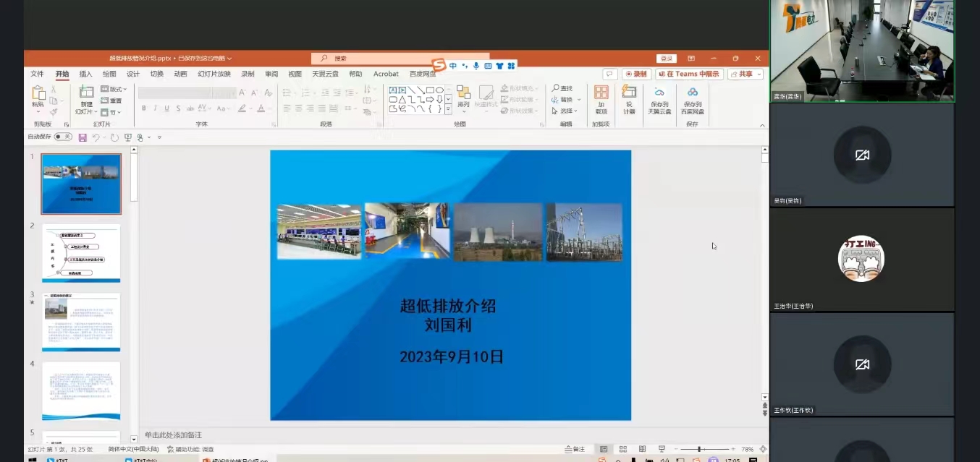
Task: Switch to Slide Sorter view in status bar
Action: point(622,449)
